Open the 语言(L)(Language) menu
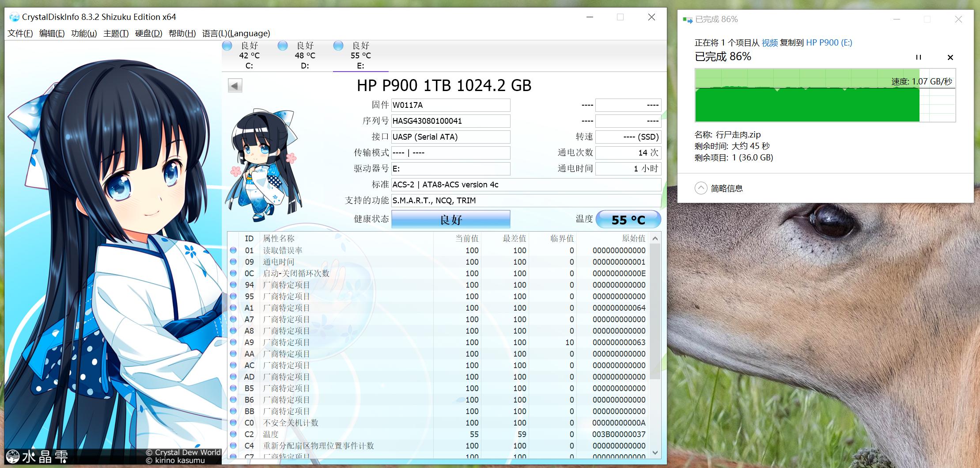This screenshot has width=980, height=468. (236, 33)
